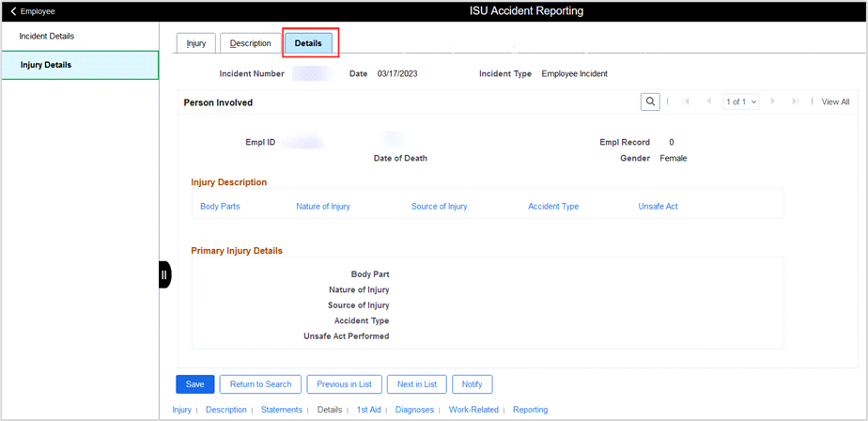Click the Gender value Female
The width and height of the screenshot is (868, 421).
(x=674, y=159)
